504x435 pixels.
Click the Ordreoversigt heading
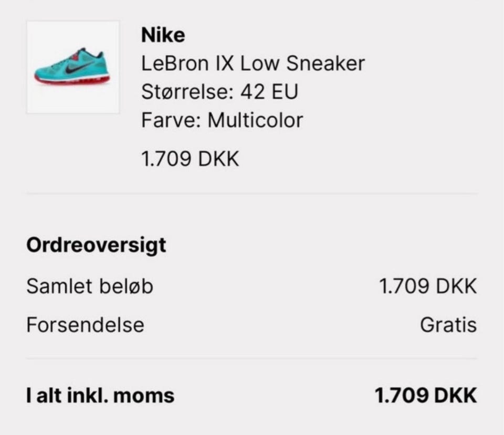pyautogui.click(x=96, y=245)
